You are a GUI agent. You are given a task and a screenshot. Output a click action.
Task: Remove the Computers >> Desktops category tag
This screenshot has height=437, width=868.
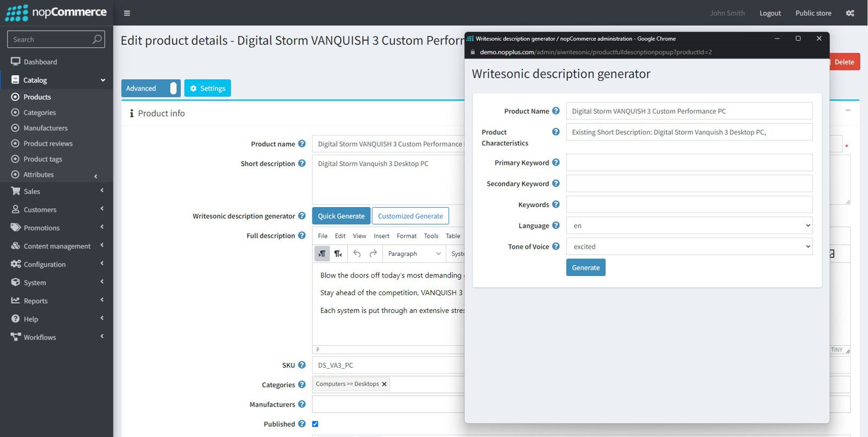[384, 384]
